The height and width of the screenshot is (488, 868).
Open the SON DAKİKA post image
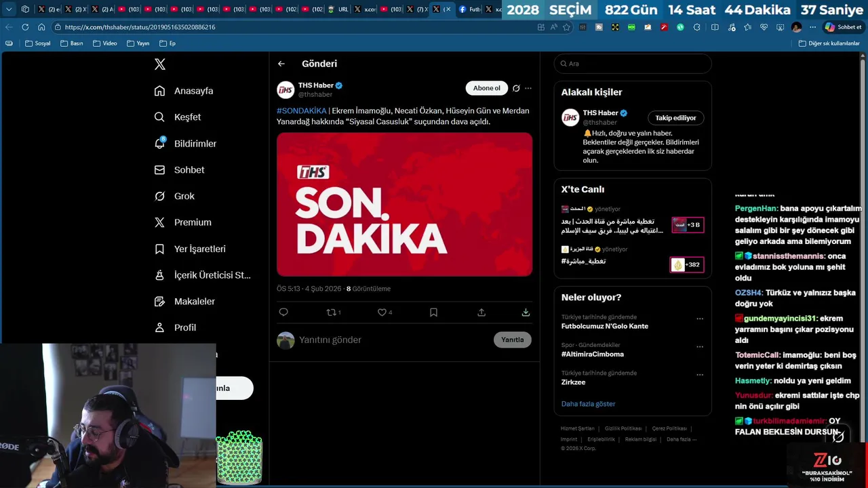click(x=404, y=204)
